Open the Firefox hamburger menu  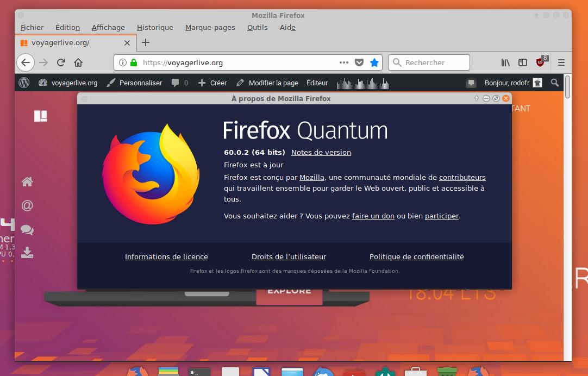561,62
